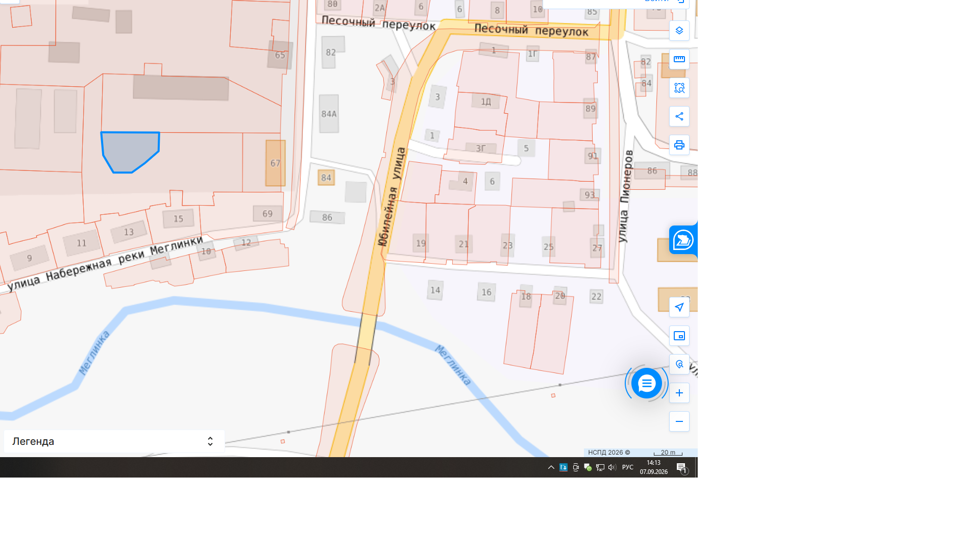Print the map with printer icon
Screen dimensions: 980x551
(679, 145)
